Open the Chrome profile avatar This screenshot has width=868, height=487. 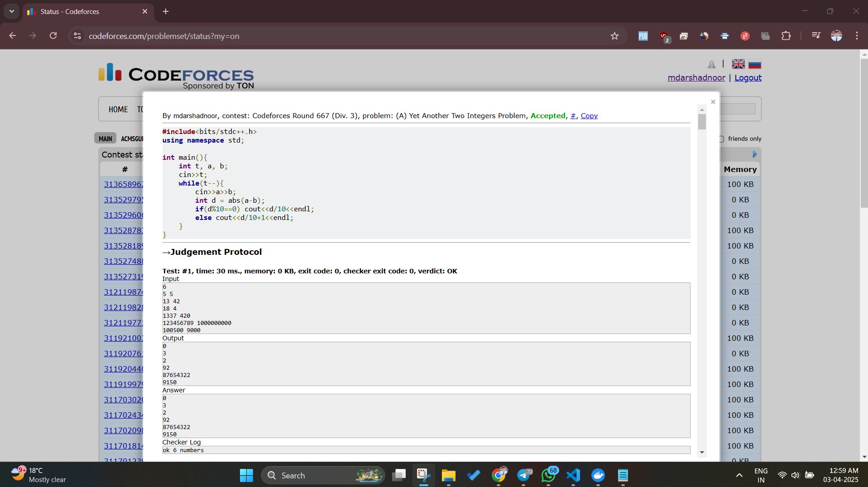point(837,36)
